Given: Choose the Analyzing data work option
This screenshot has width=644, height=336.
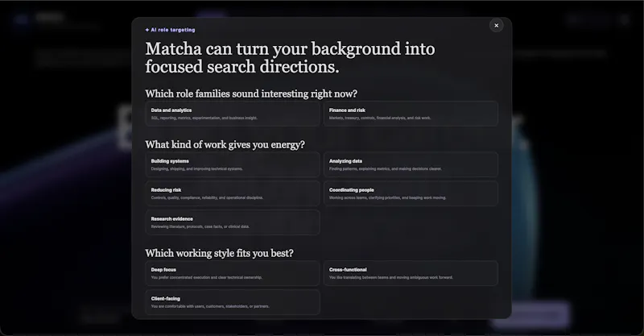Looking at the screenshot, I should pyautogui.click(x=411, y=165).
